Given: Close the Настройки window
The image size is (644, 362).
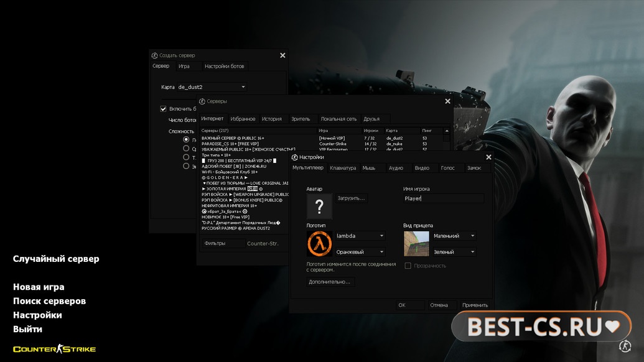Looking at the screenshot, I should point(488,157).
